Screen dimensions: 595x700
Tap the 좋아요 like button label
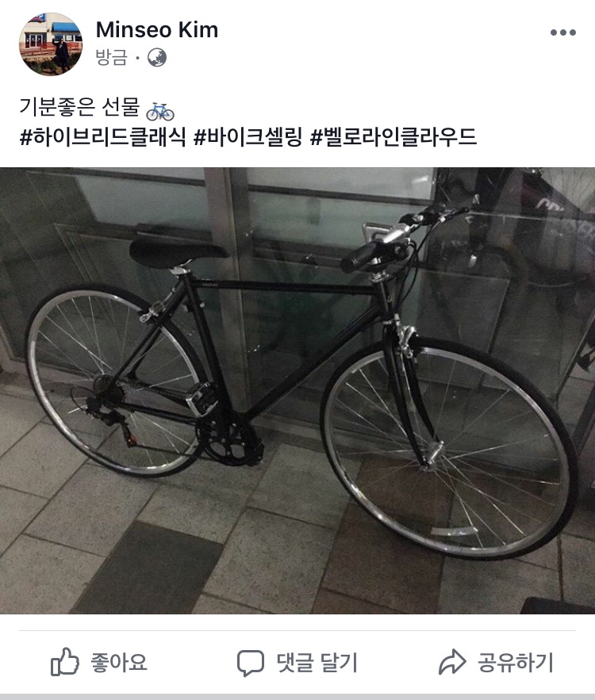(119, 662)
